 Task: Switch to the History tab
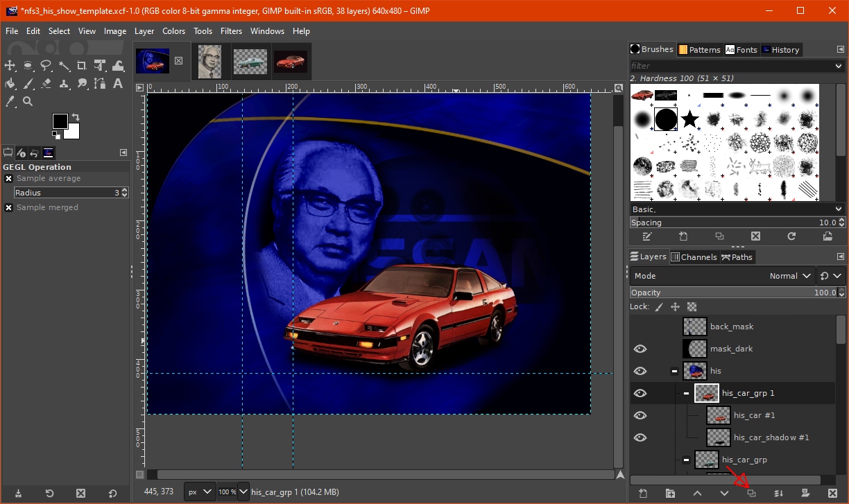click(x=780, y=50)
